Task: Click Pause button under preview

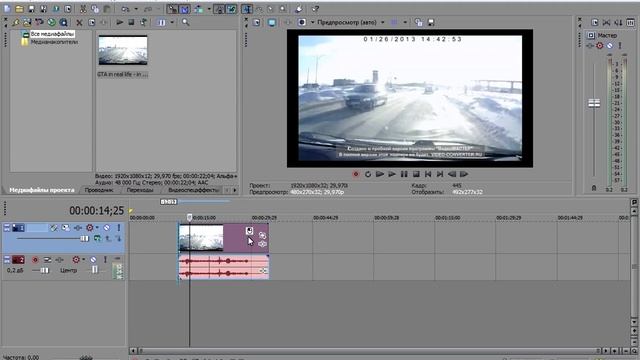Action: 404,174
